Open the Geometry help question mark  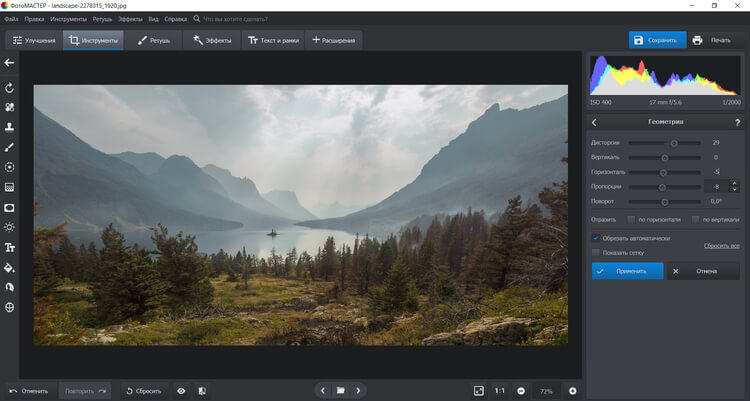coord(736,122)
